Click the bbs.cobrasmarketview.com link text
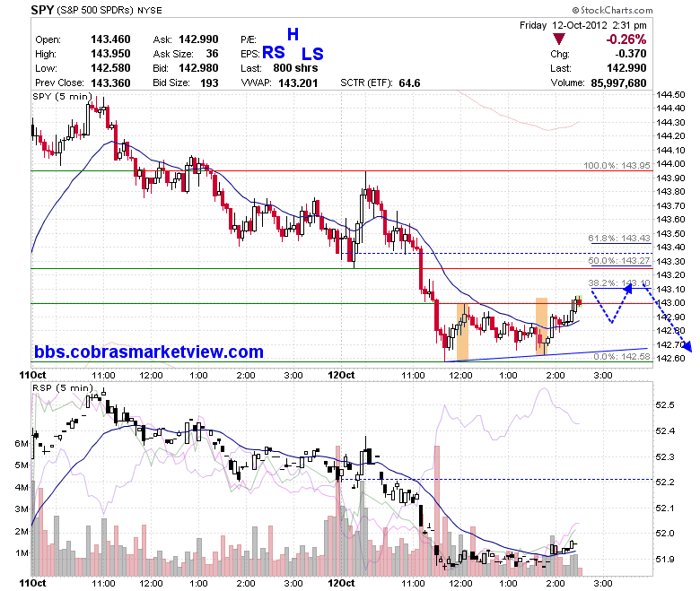 point(149,352)
